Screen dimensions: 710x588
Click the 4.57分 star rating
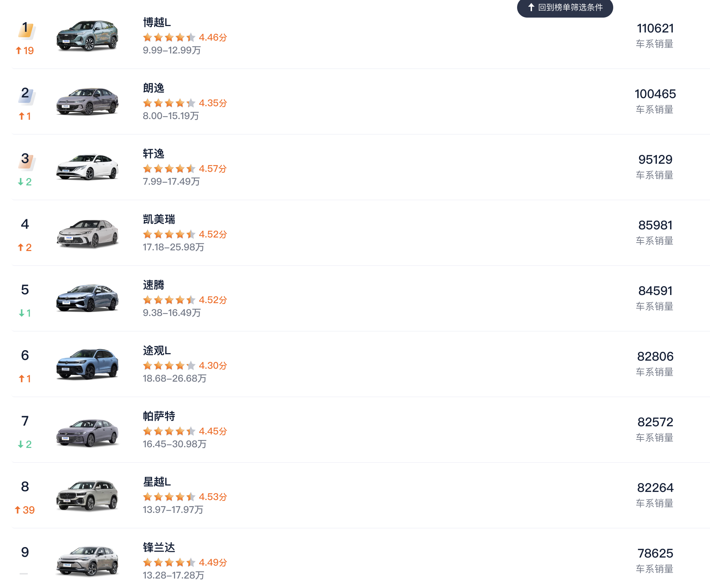point(185,168)
